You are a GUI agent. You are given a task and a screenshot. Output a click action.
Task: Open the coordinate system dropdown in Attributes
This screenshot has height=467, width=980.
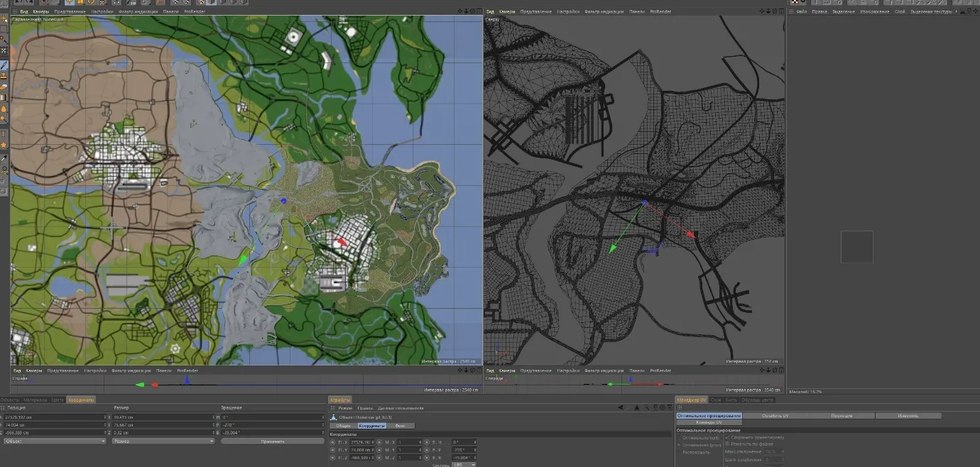pos(463,465)
